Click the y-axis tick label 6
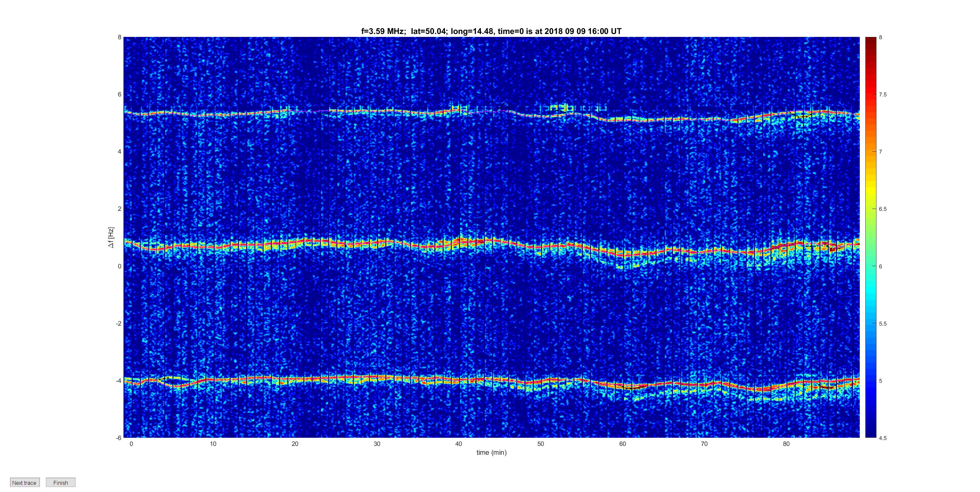The image size is (980, 492). (120, 94)
